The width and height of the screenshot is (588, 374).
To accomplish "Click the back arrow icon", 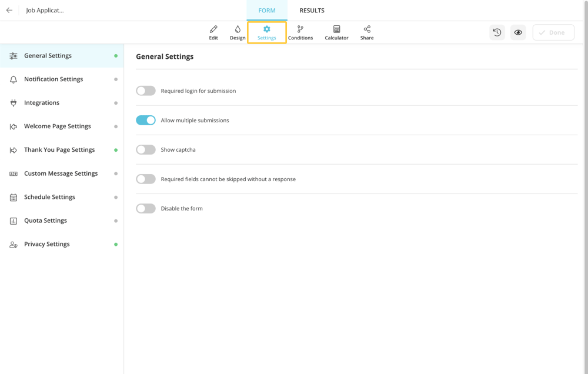I will click(x=9, y=10).
